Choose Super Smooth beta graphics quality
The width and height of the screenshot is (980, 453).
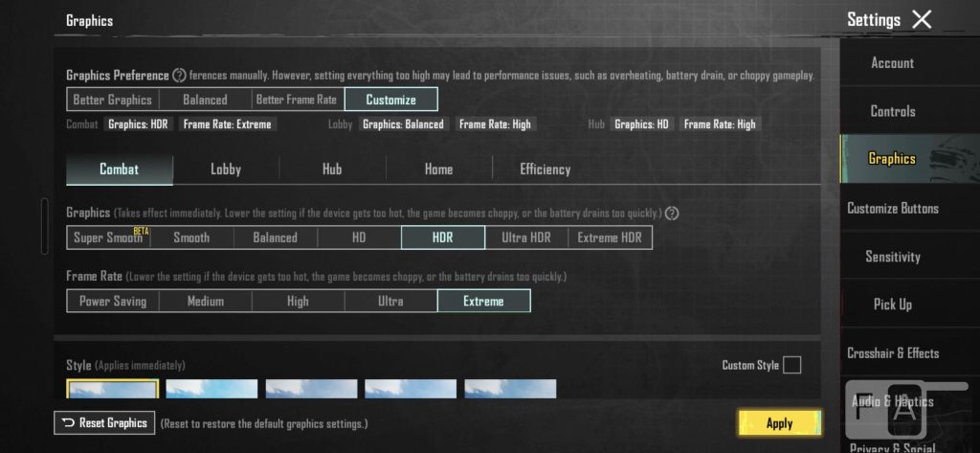tap(108, 238)
